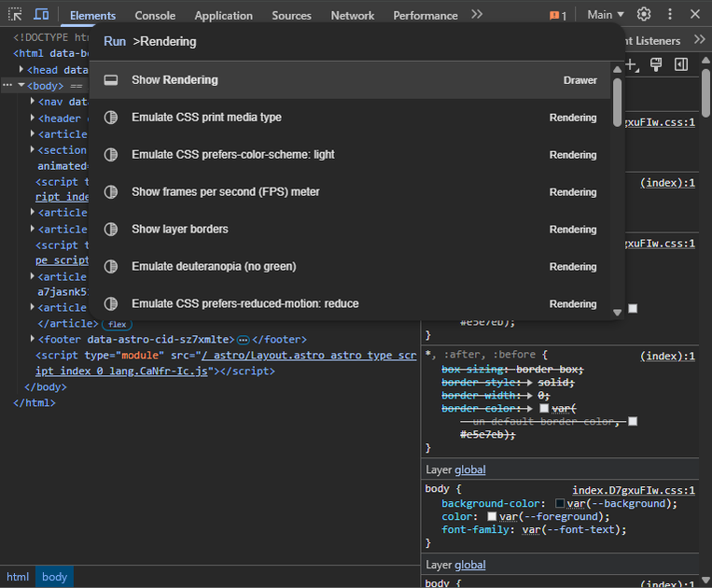
Task: Click the three-dot actions beside body node
Action: [x=7, y=85]
